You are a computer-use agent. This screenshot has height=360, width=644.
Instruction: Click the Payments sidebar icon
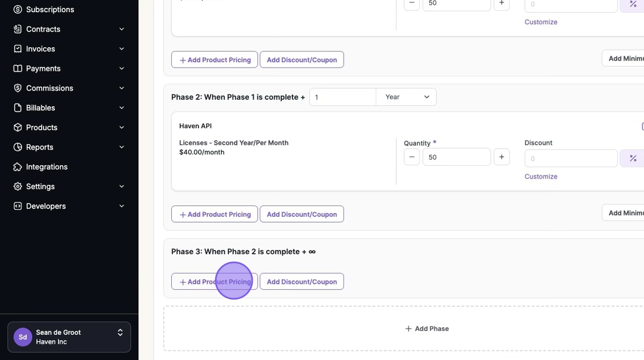pyautogui.click(x=18, y=69)
